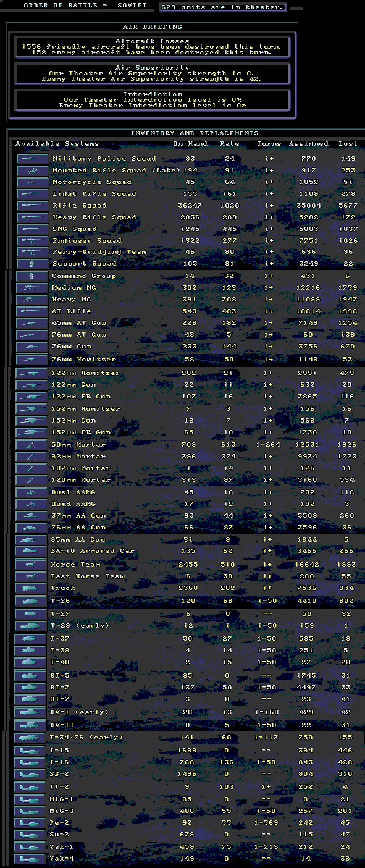Click the Engineer Squad icon

(31, 241)
